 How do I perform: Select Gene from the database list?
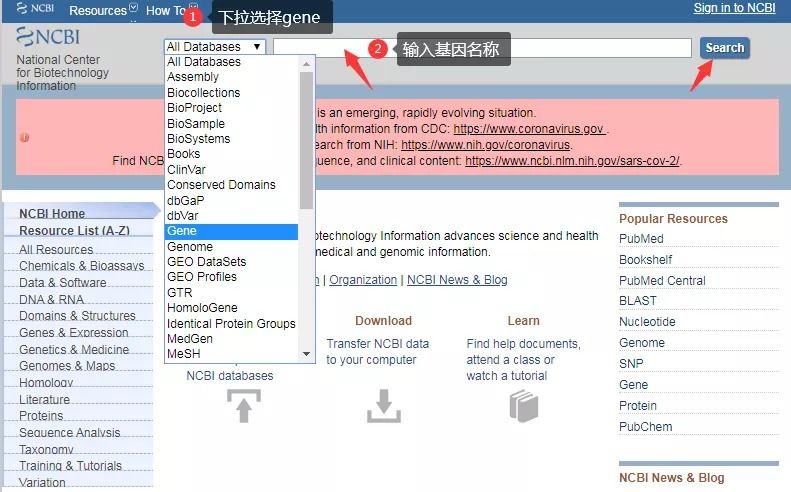coord(231,231)
